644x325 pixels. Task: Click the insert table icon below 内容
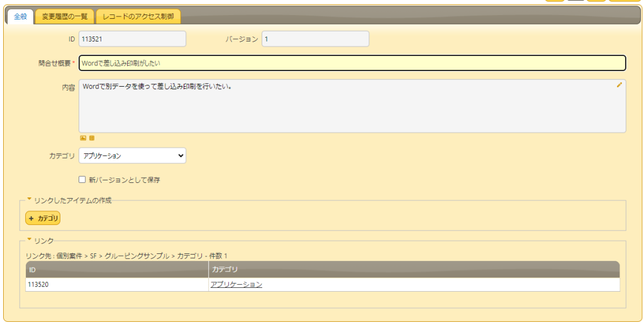[92, 138]
